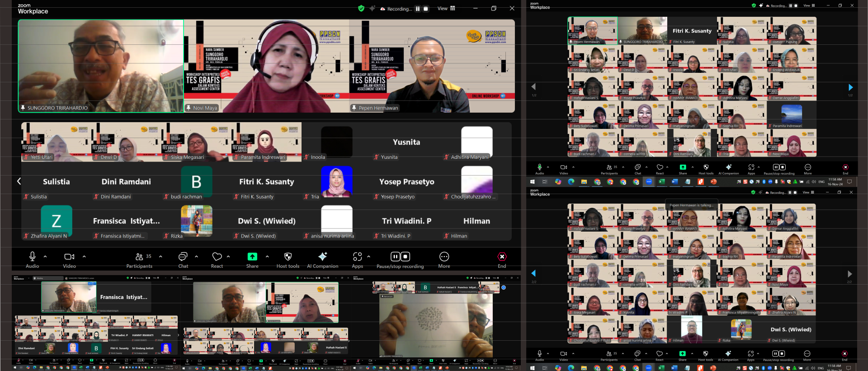Open the More menu in the largest Zoom window
The height and width of the screenshot is (371, 868).
444,257
